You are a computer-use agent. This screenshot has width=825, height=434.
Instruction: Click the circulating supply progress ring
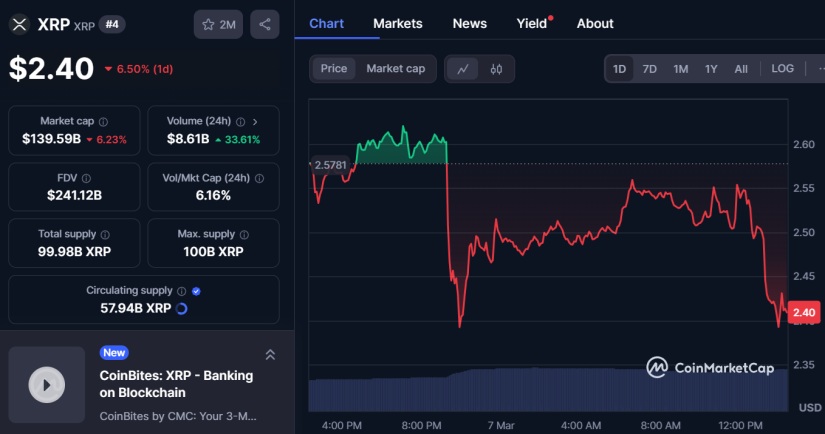182,308
